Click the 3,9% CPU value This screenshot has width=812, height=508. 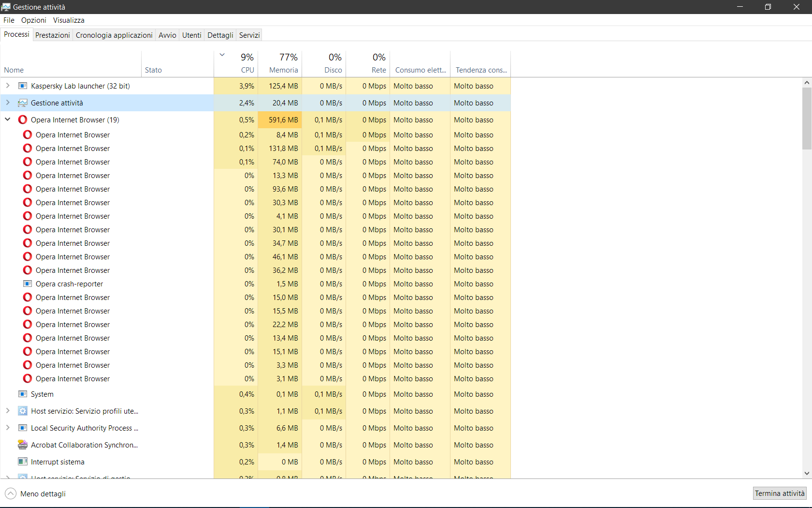tap(246, 86)
